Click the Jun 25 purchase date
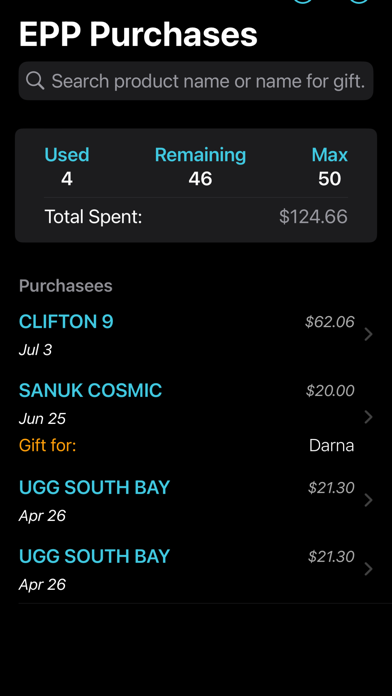392x696 pixels. [42, 419]
